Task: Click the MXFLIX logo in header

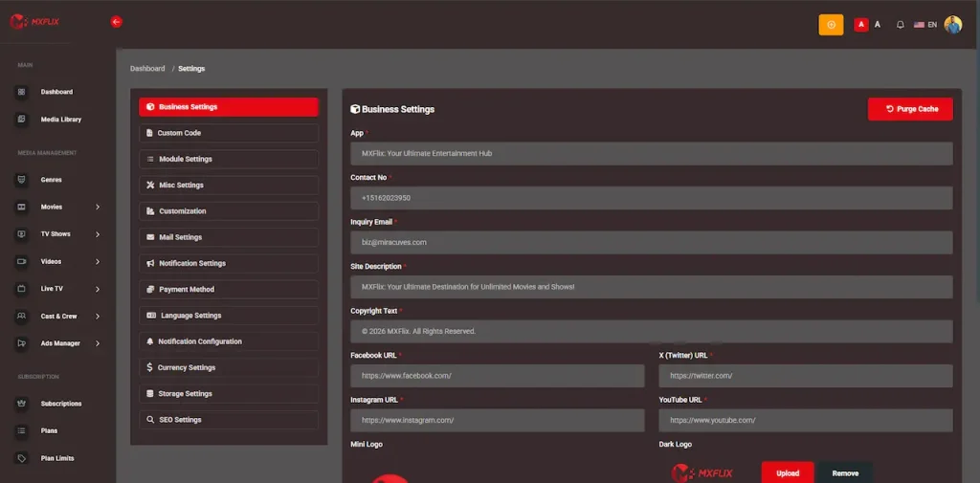Action: (34, 22)
